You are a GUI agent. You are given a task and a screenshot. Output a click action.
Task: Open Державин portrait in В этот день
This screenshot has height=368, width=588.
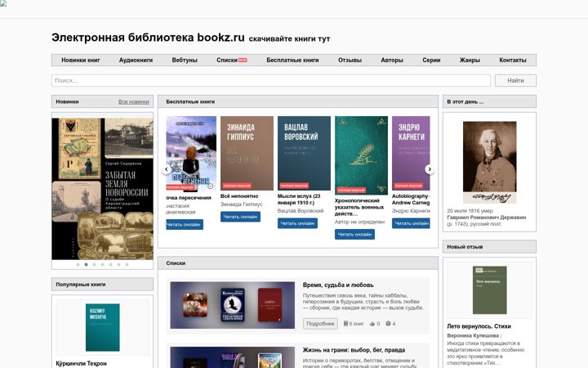coord(489,162)
